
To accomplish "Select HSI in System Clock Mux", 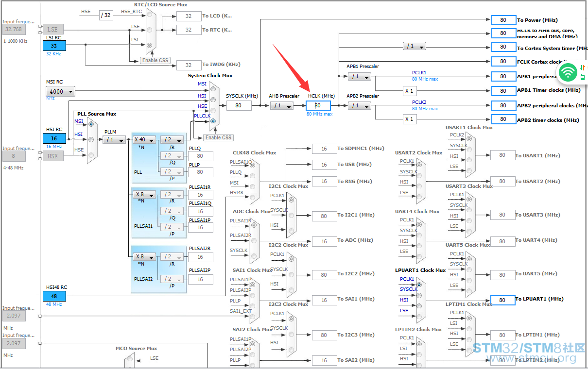I will coord(212,100).
